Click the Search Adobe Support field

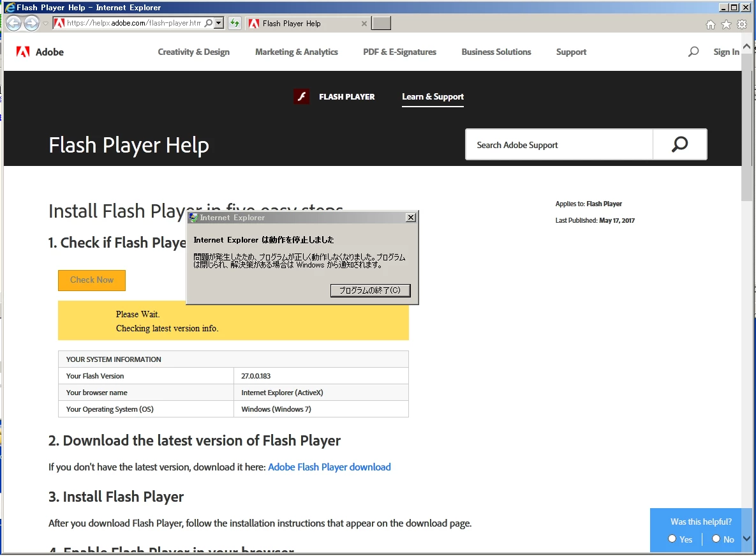pos(560,145)
